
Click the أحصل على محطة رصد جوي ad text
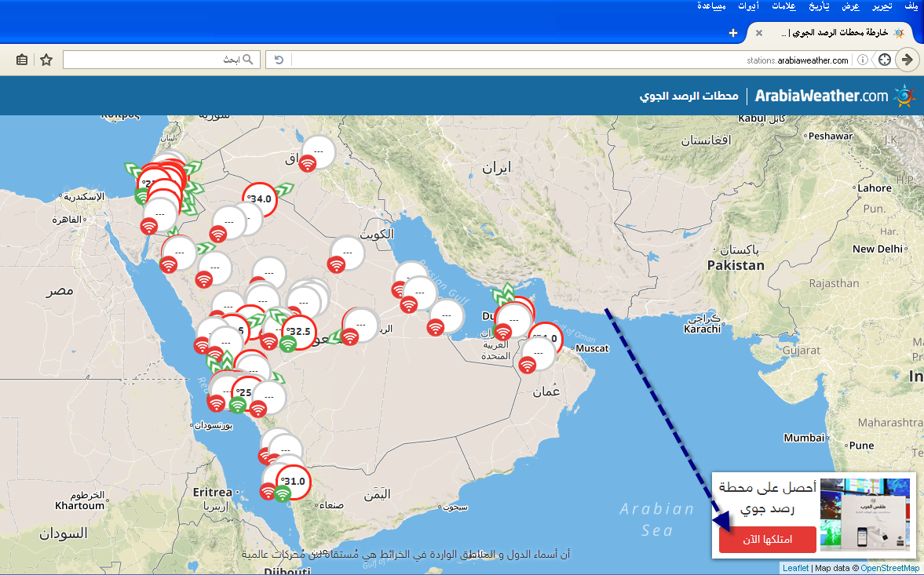(x=767, y=498)
